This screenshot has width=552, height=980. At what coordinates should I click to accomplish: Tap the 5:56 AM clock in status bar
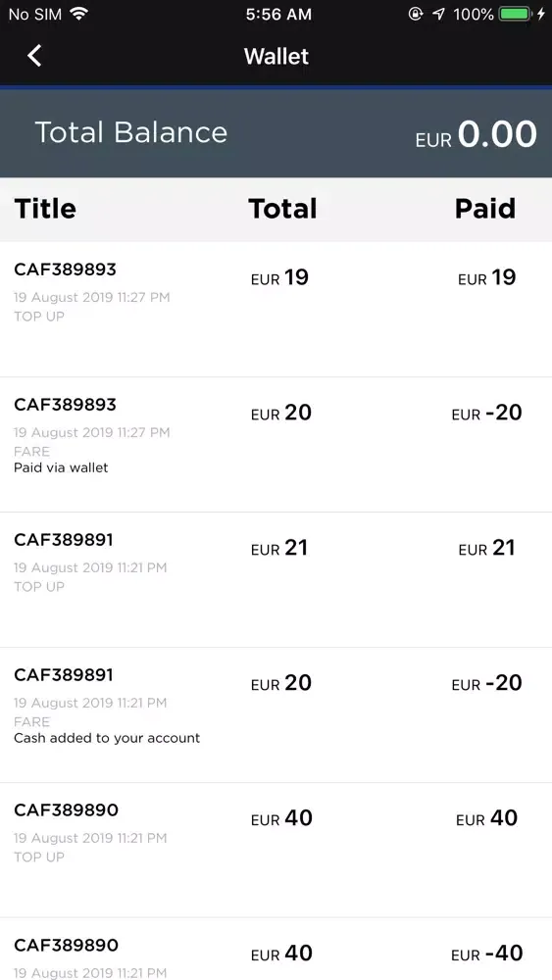coord(278,15)
